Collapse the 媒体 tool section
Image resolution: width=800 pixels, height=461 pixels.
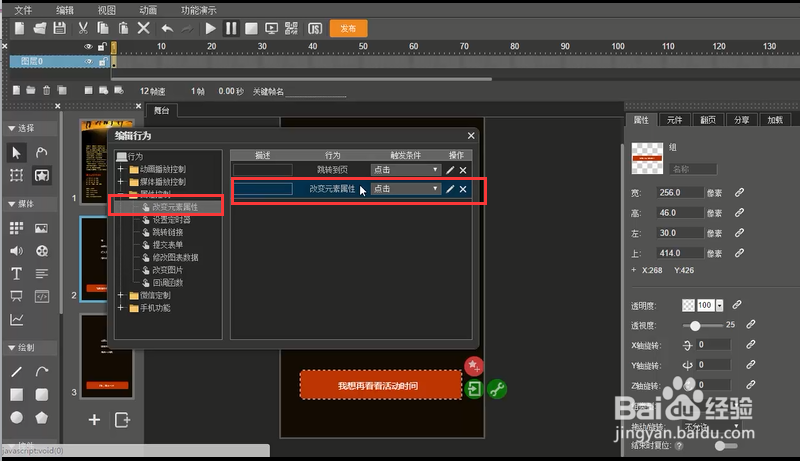click(x=12, y=204)
